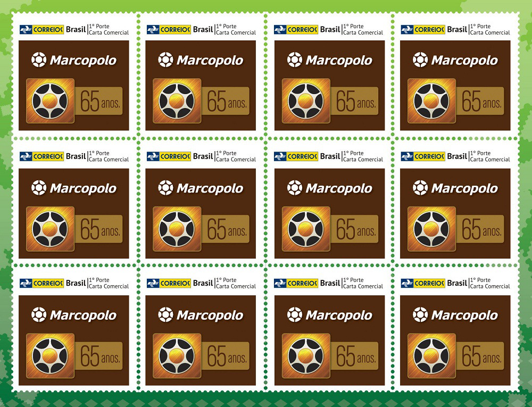Image resolution: width=532 pixels, height=407 pixels.
Task: Click the small white Marcopolo hub icon beside the wordmark
Action: click(x=38, y=61)
